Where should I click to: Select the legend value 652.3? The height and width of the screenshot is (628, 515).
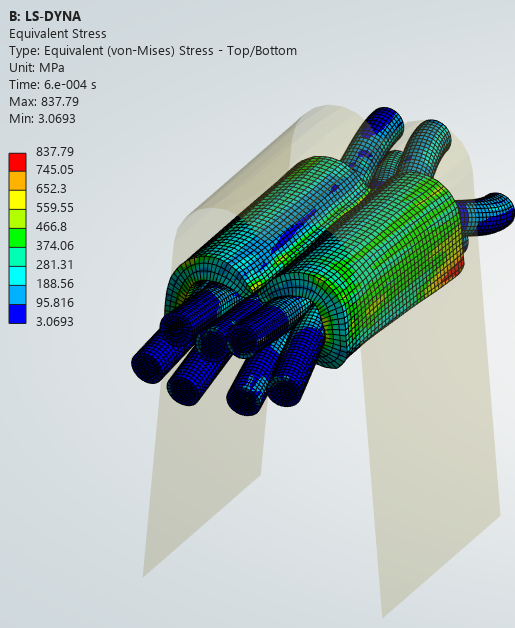pos(51,189)
